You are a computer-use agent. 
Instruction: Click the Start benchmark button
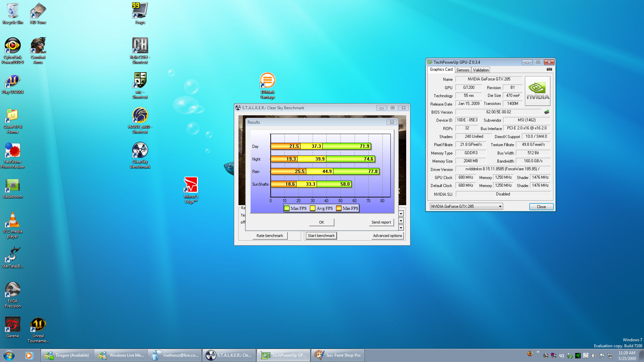(321, 236)
